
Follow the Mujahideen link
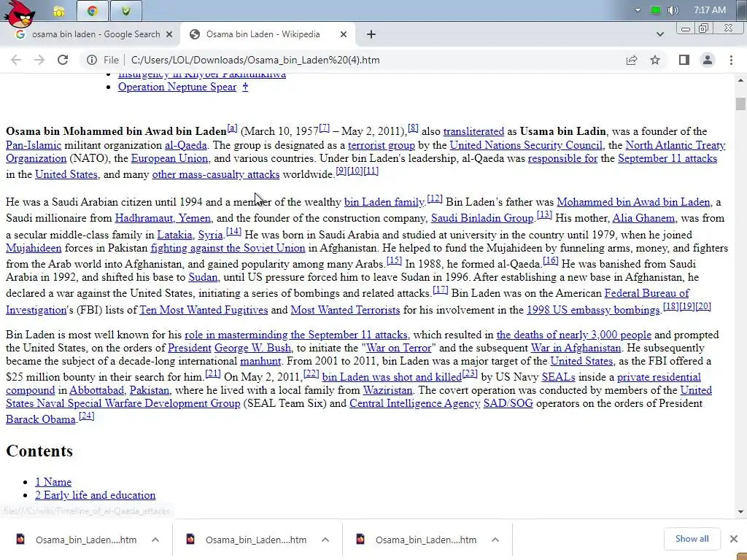tap(34, 248)
